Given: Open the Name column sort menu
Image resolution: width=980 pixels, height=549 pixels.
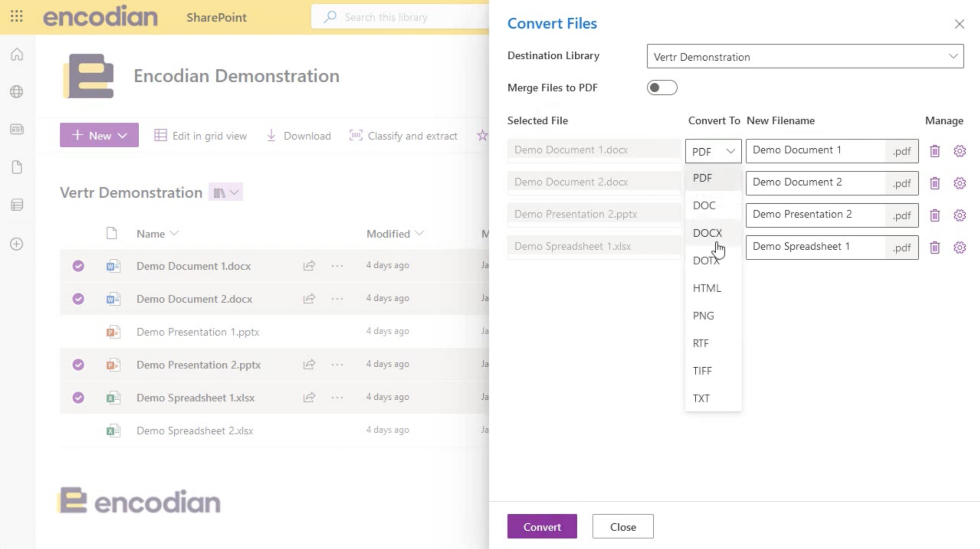Looking at the screenshot, I should click(157, 233).
